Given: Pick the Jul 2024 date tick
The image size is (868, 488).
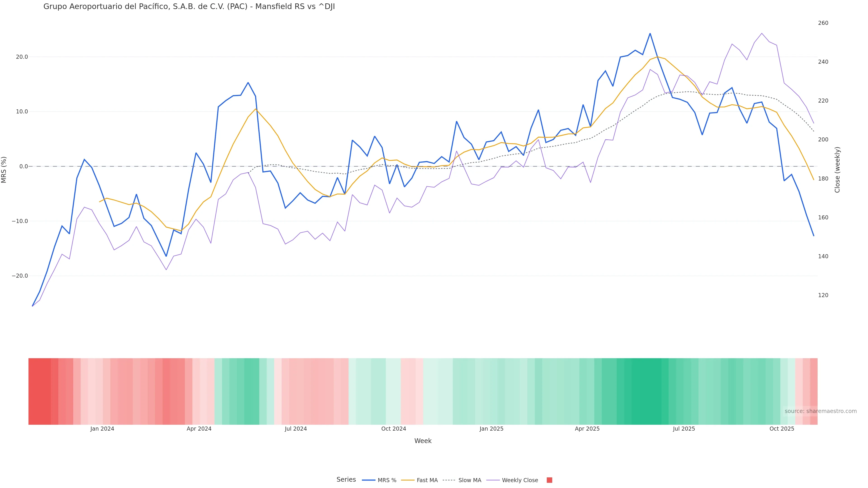Looking at the screenshot, I should point(295,429).
